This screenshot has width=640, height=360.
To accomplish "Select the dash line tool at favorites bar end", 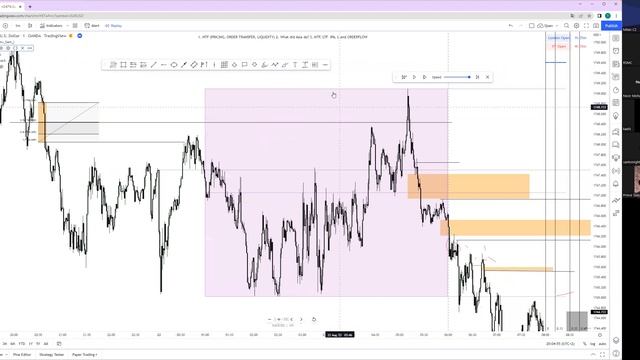I will 325,65.
